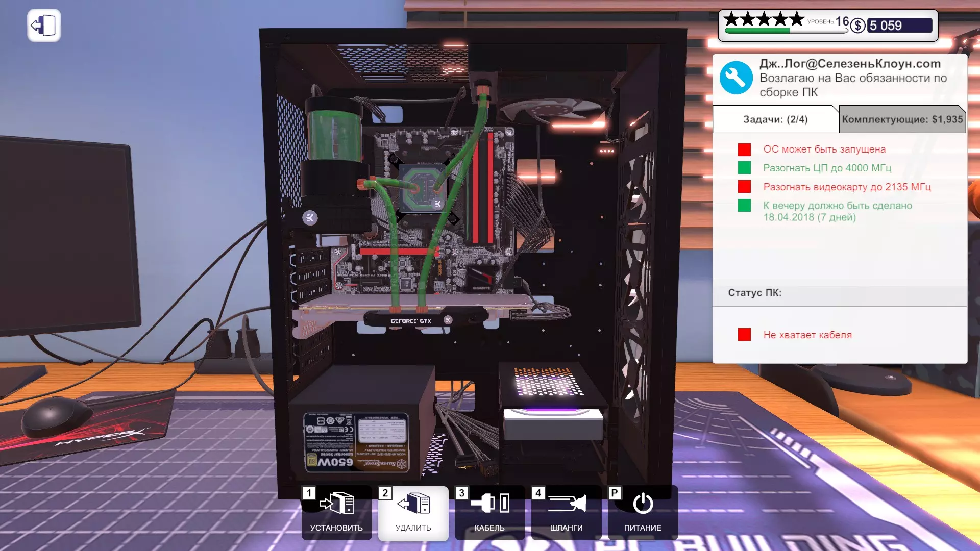Click the green box beside Разогнать ЦП

(744, 168)
